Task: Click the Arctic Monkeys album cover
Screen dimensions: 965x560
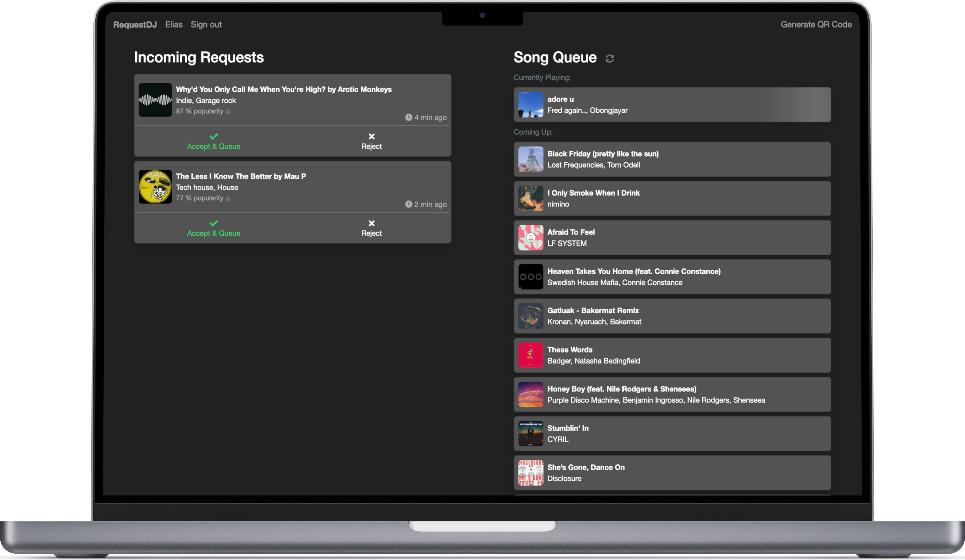Action: (x=155, y=100)
